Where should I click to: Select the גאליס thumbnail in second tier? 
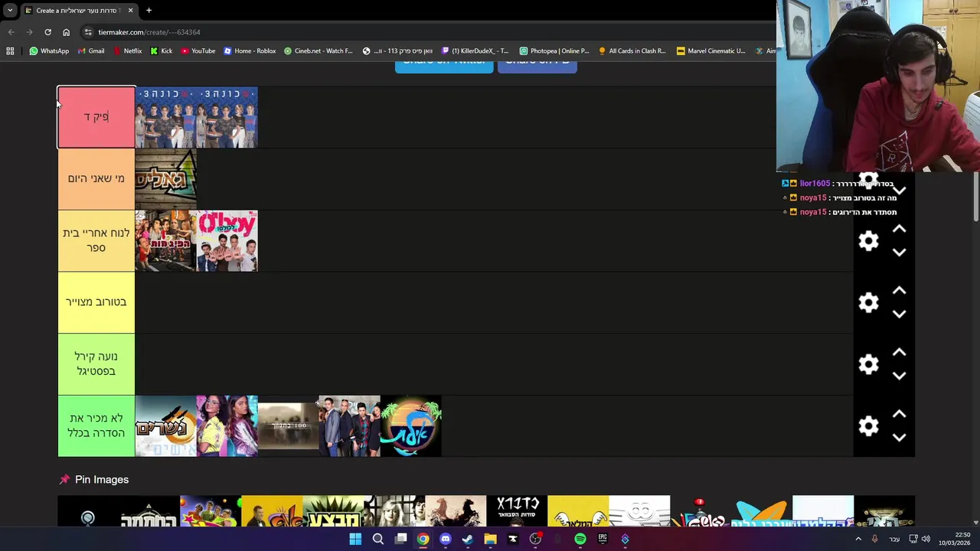pos(165,179)
